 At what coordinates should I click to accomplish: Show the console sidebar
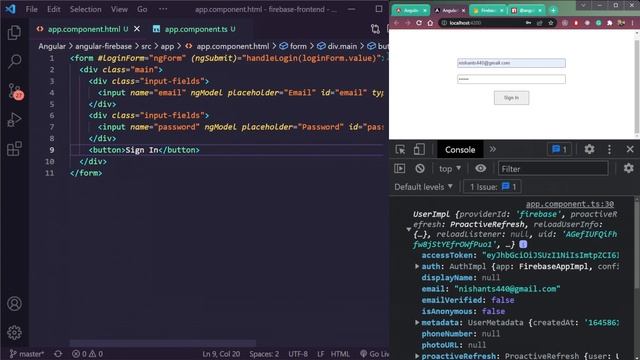tap(400, 169)
